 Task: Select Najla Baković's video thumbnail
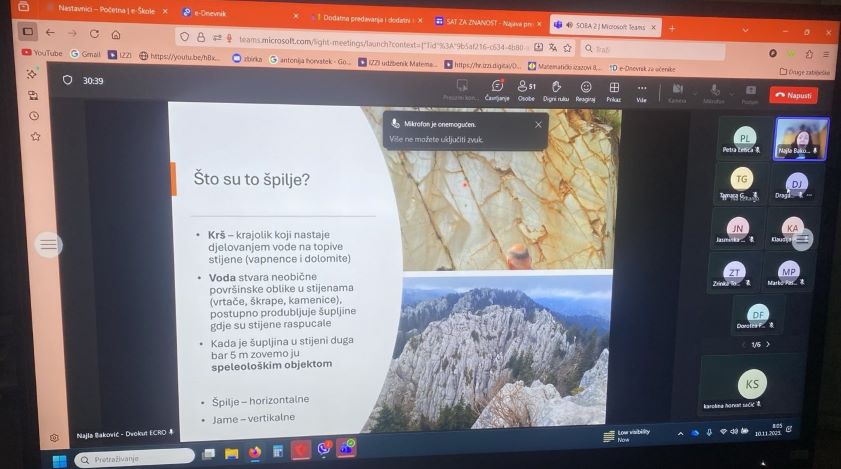[800, 138]
